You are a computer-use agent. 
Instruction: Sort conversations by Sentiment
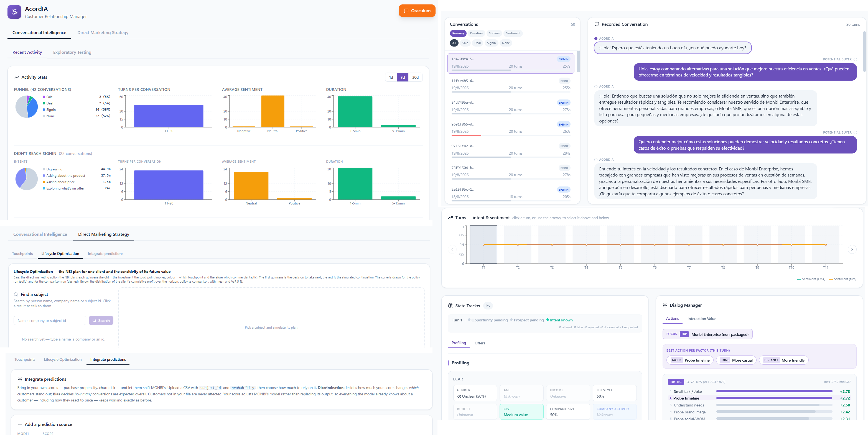click(x=513, y=33)
